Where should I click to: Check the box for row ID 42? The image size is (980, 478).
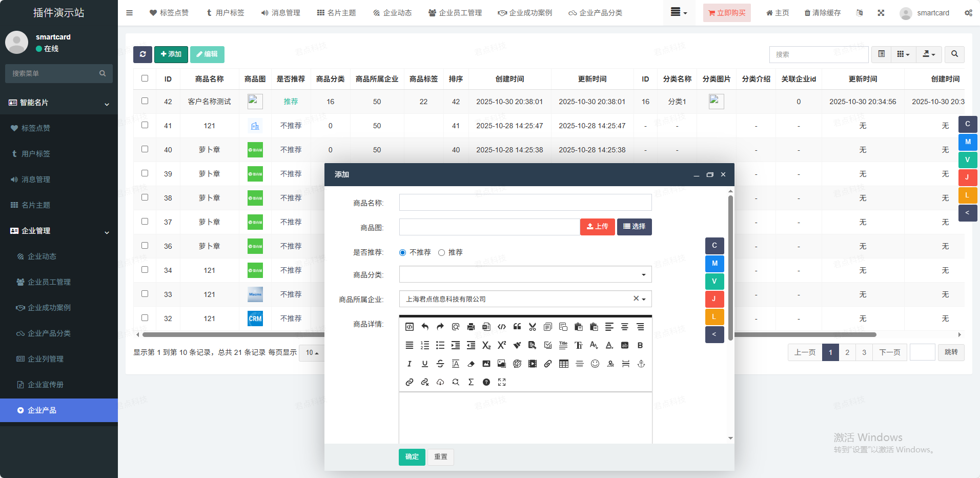(145, 101)
